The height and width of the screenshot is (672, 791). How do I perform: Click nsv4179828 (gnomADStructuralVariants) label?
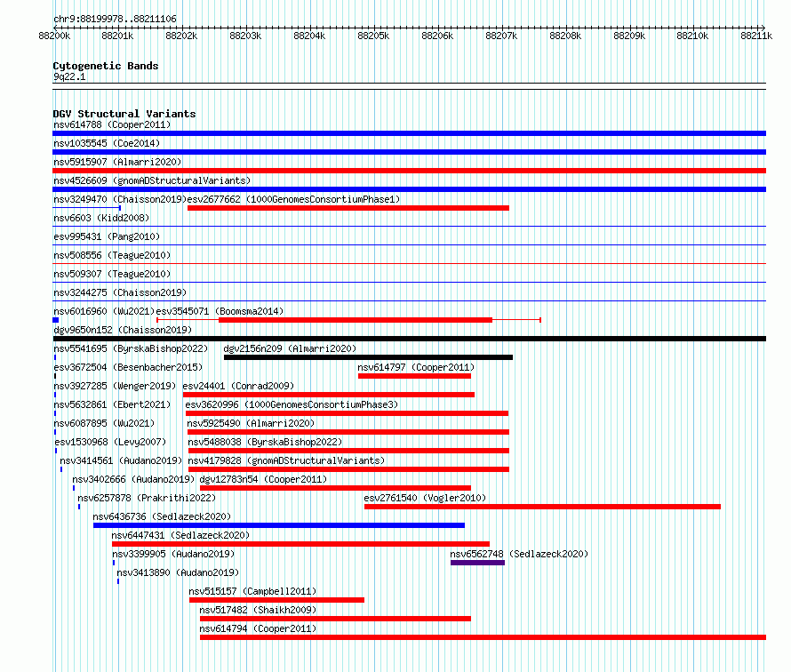click(x=286, y=460)
